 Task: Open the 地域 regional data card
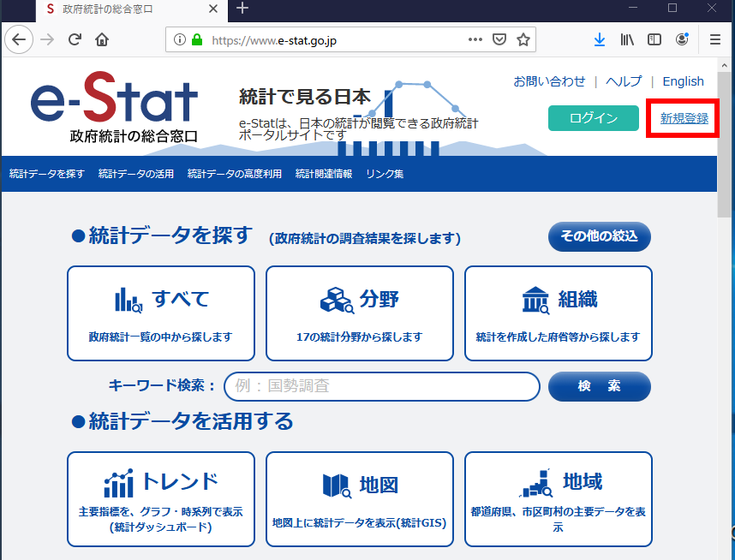pos(559,499)
